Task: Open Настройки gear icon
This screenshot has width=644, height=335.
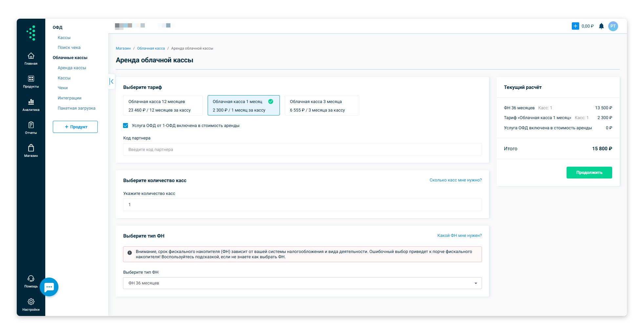Action: pyautogui.click(x=31, y=302)
